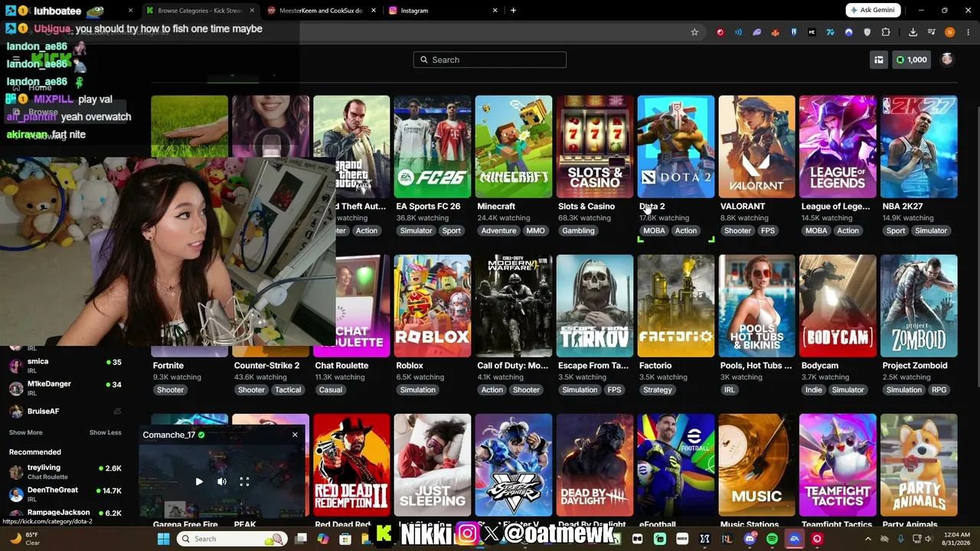The image size is (980, 551).
Task: Open the Windows Start menu
Action: coord(163,539)
